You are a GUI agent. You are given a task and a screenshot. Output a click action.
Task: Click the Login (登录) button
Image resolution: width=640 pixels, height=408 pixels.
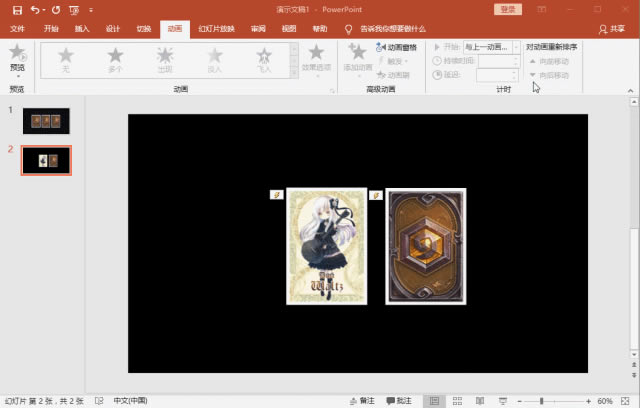point(508,9)
